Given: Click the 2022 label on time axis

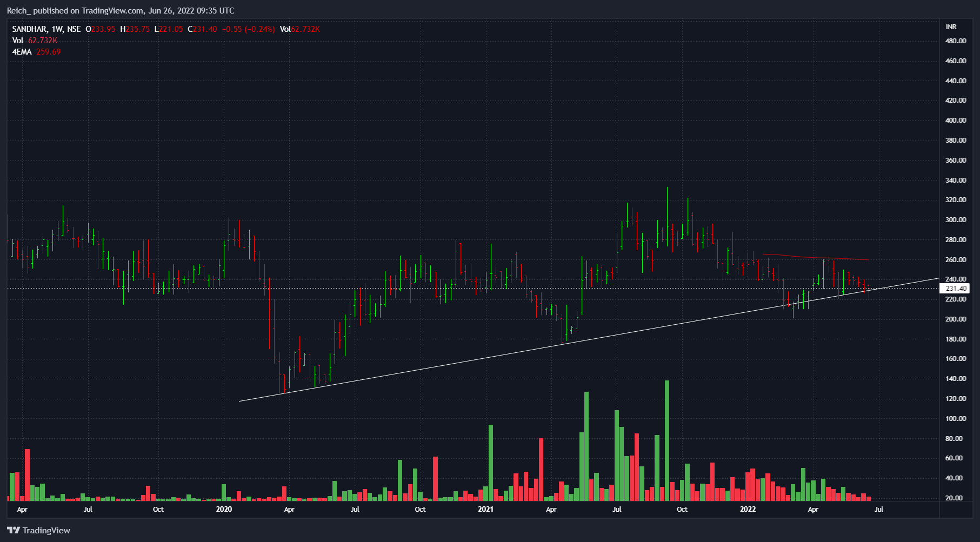Looking at the screenshot, I should (748, 509).
